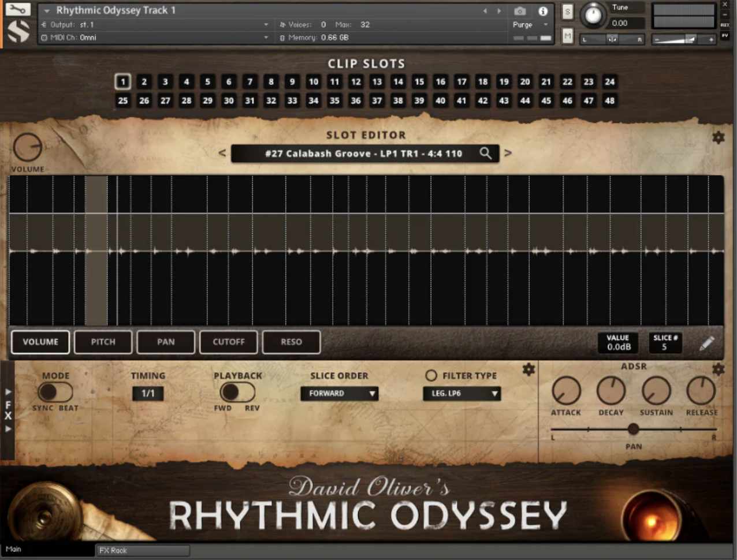Enable the Filter Type radio button
Screen dimensions: 737x560
point(431,376)
